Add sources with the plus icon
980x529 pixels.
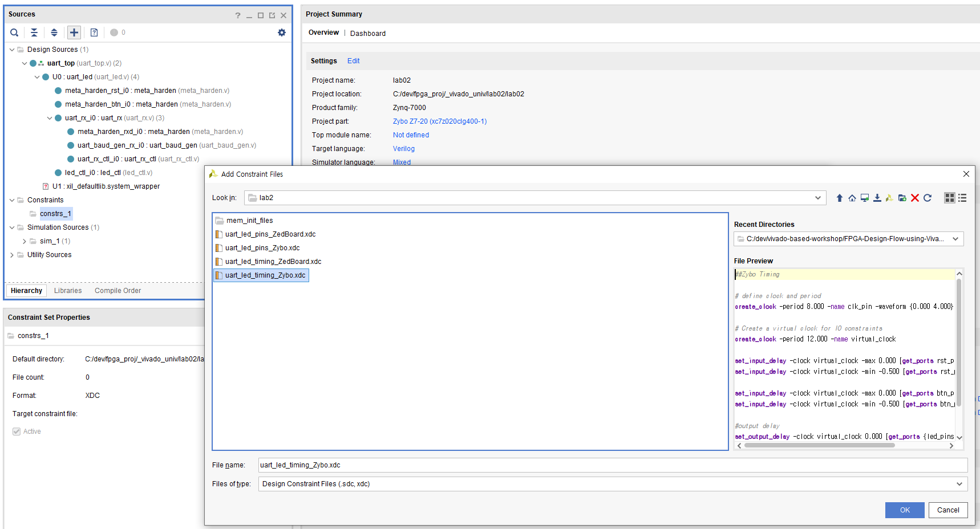tap(74, 32)
